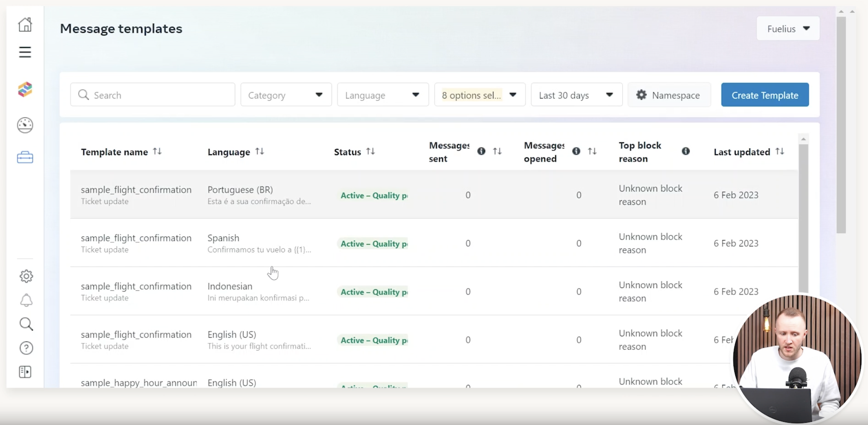Image resolution: width=868 pixels, height=425 pixels.
Task: Click Active status badge in Portuguese row
Action: tap(373, 195)
